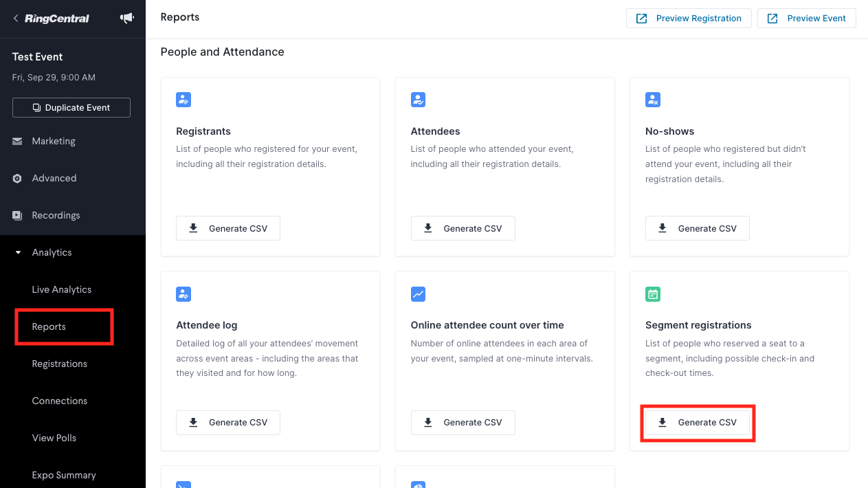Click the 'People and Attendance' section heading
This screenshot has width=868, height=488.
point(223,52)
